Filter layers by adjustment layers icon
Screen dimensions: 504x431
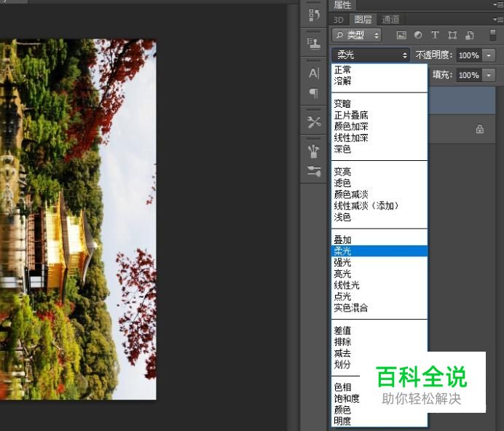(418, 35)
